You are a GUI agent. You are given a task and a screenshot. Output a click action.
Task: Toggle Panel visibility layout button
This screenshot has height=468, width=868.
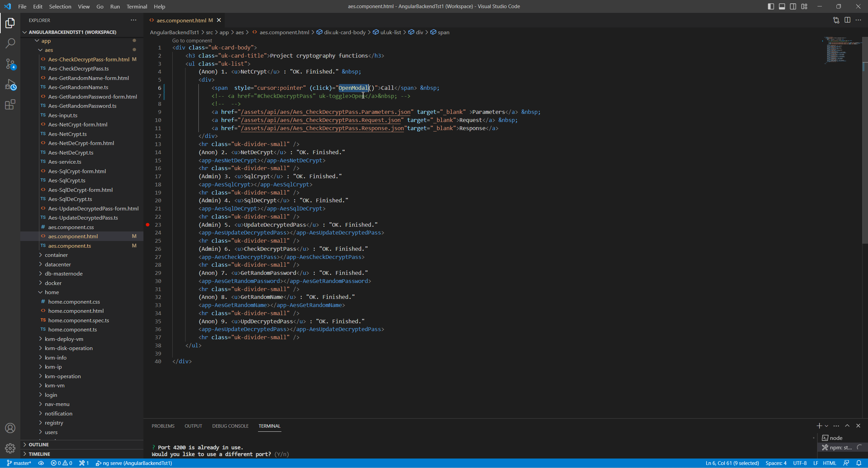click(782, 6)
